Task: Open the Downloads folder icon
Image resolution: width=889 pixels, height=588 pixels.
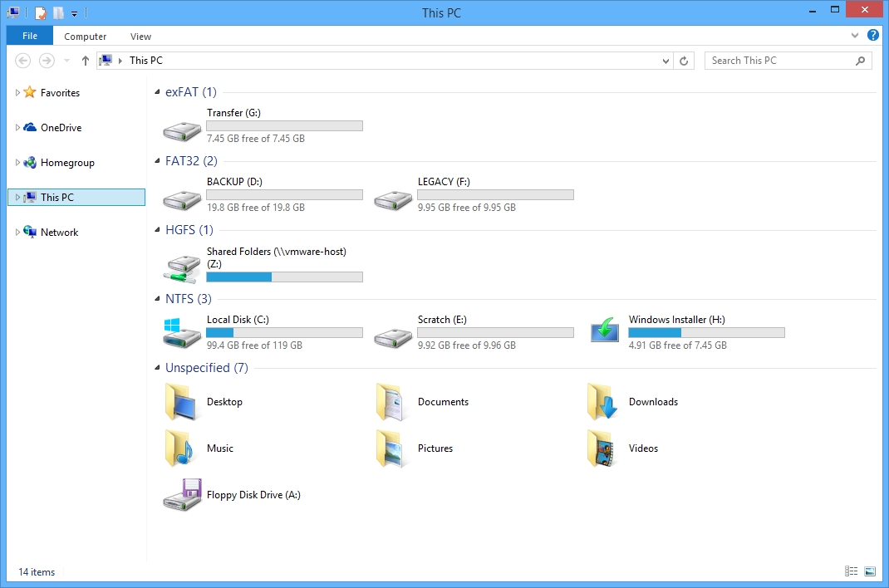Action: point(602,402)
